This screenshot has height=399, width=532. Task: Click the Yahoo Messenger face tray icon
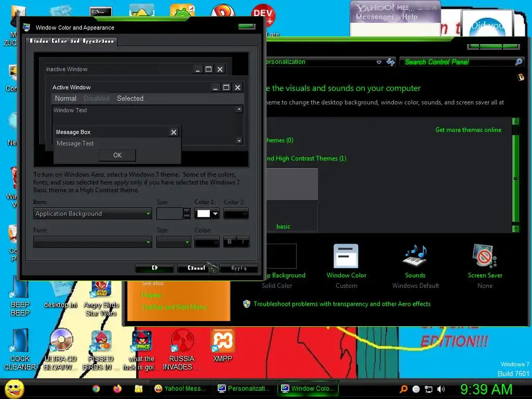[x=416, y=389]
